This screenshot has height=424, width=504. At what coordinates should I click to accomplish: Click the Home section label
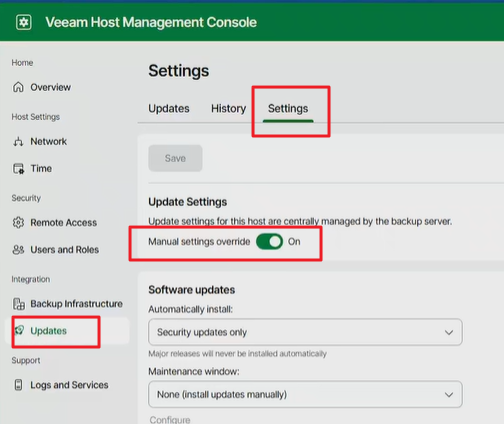pyautogui.click(x=22, y=63)
